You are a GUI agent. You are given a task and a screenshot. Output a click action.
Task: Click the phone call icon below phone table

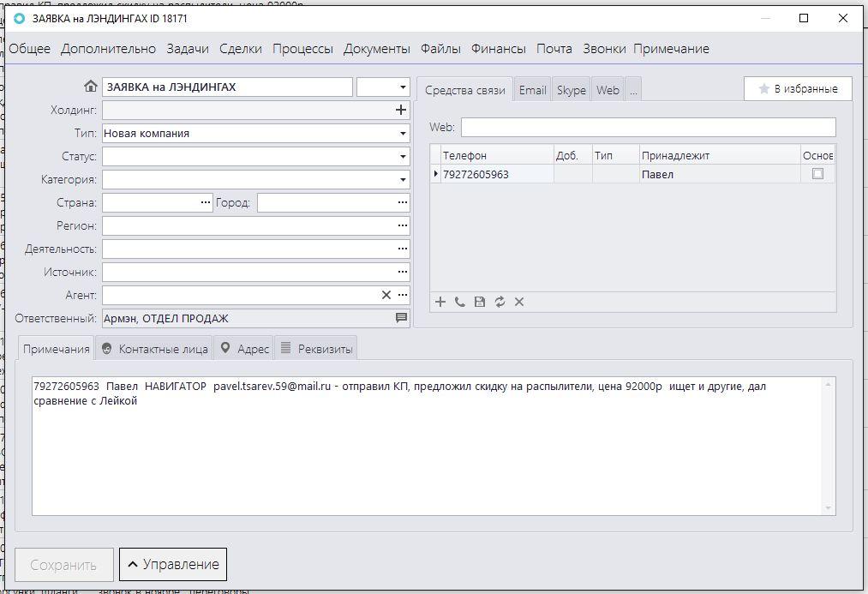[x=460, y=302]
